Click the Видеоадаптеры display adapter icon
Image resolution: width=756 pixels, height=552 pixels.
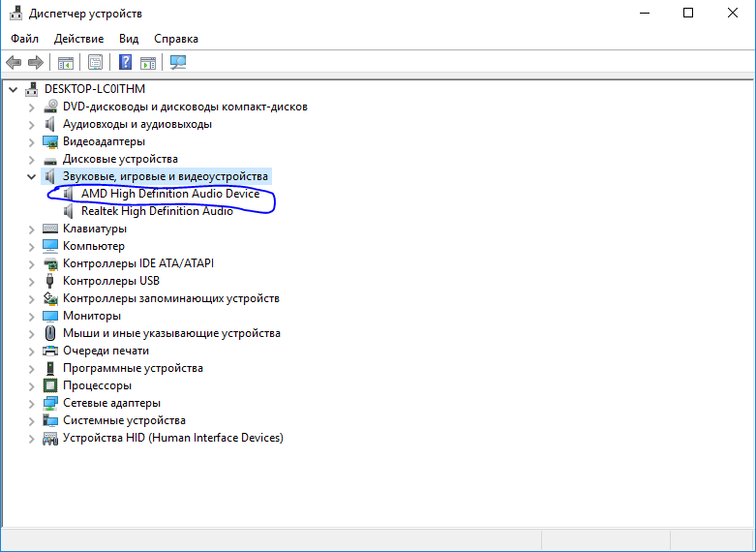click(x=50, y=141)
